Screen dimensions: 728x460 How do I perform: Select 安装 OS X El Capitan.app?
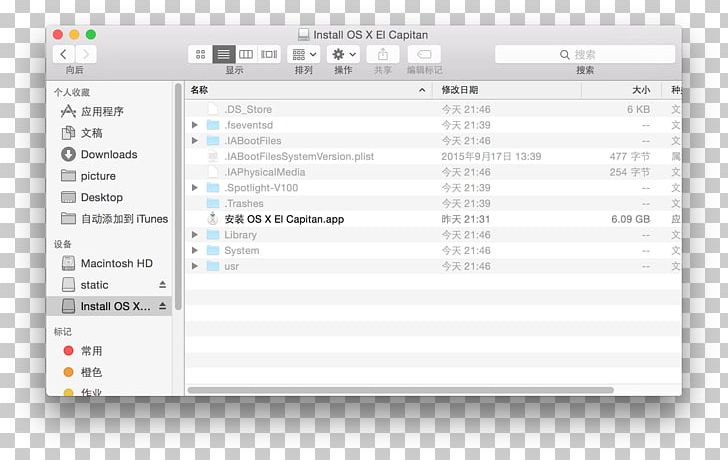[x=434, y=219]
